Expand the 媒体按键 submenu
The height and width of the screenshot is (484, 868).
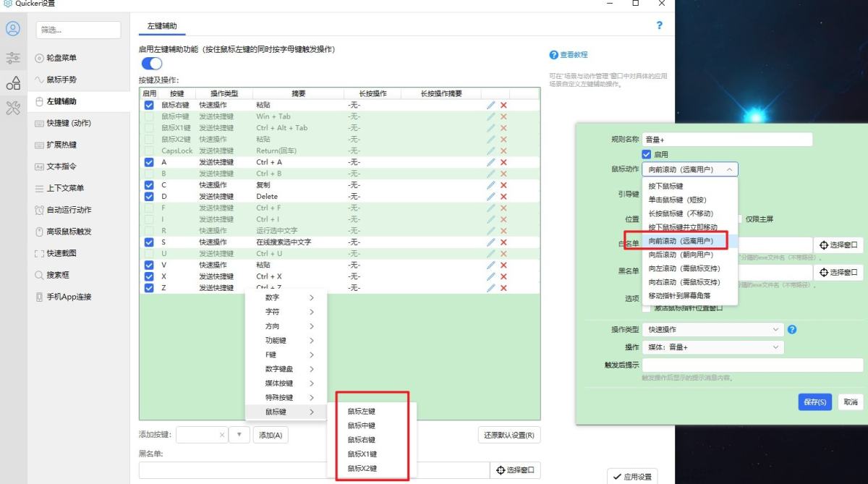286,383
